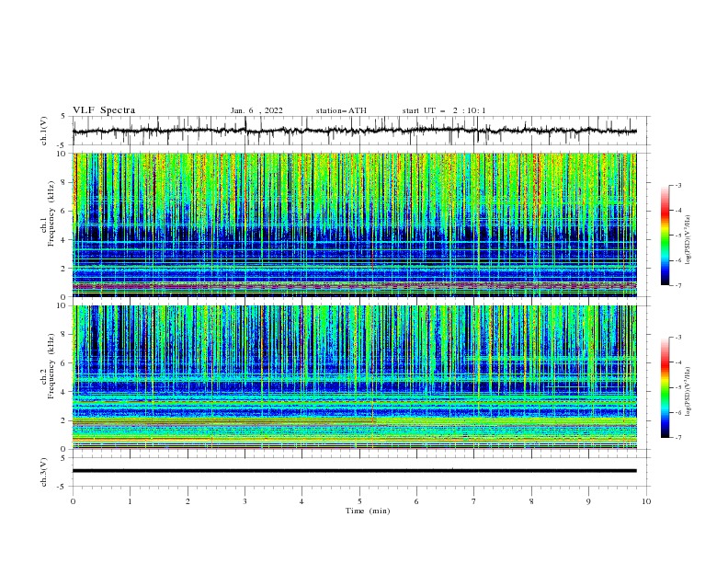Image resolution: width=728 pixels, height=563 pixels.
Task: Click the upper PSD color bar
Action: coord(665,236)
